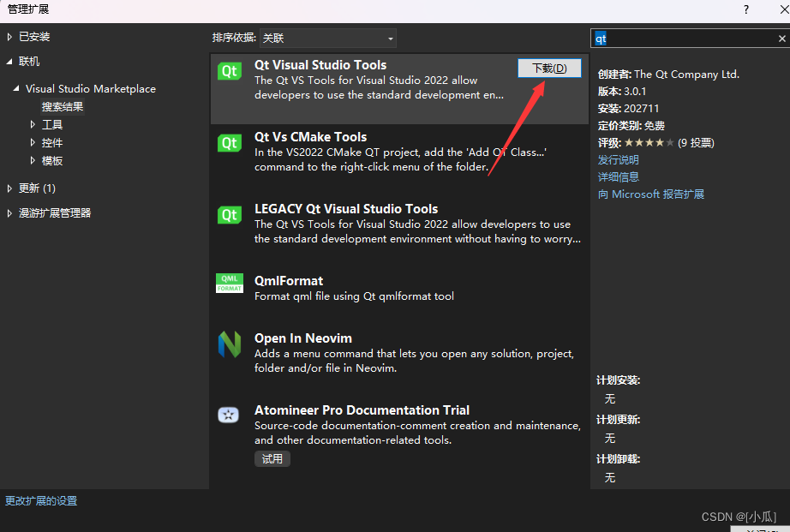The width and height of the screenshot is (790, 532).
Task: Collapse the 联机 tree node
Action: tap(9, 62)
